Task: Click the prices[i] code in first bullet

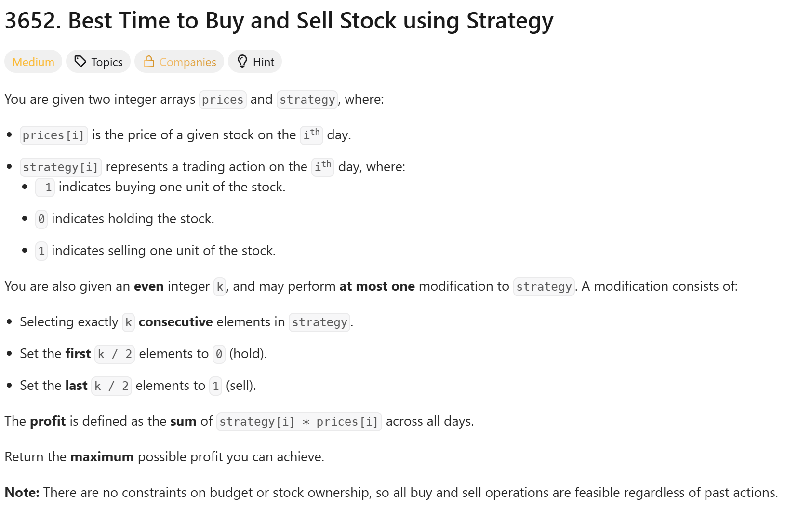Action: [54, 135]
